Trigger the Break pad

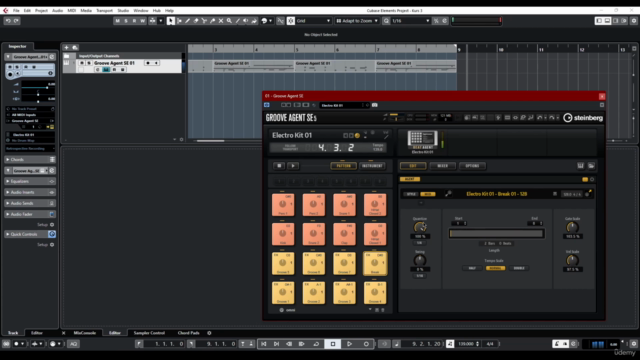pyautogui.click(x=375, y=263)
